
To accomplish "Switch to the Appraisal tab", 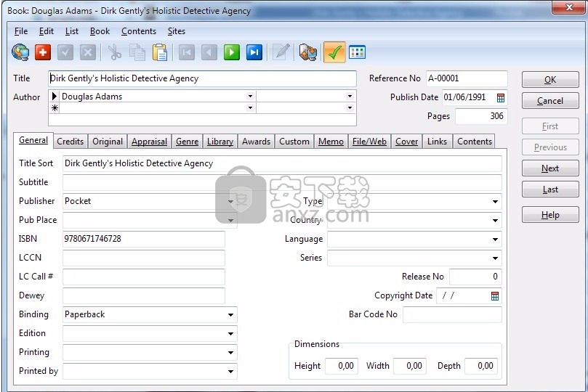I will (x=149, y=142).
